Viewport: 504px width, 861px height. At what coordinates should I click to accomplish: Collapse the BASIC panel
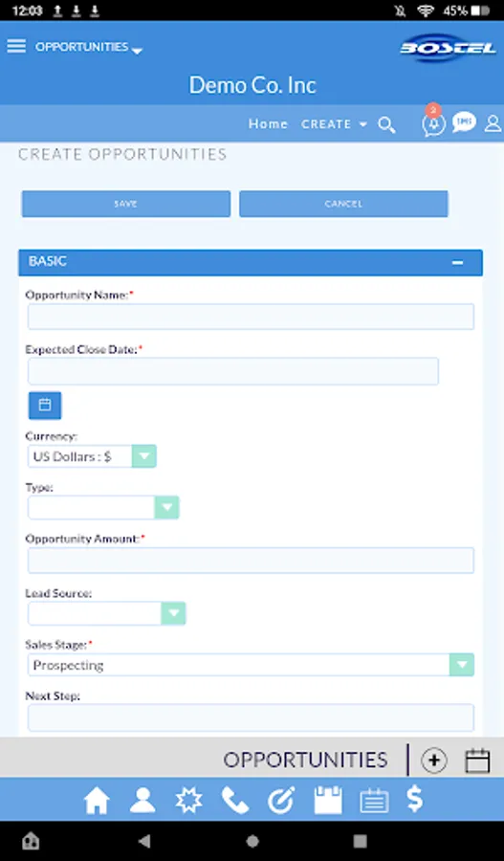click(x=457, y=263)
